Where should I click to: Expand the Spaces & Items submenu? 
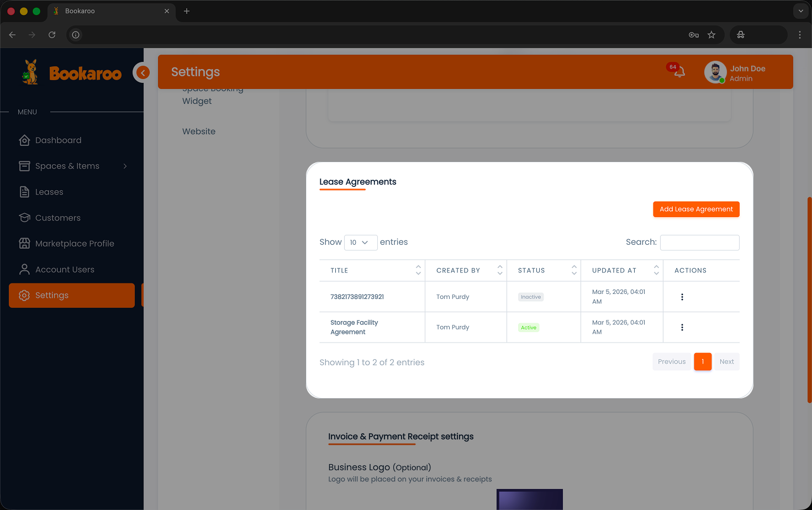(x=124, y=166)
